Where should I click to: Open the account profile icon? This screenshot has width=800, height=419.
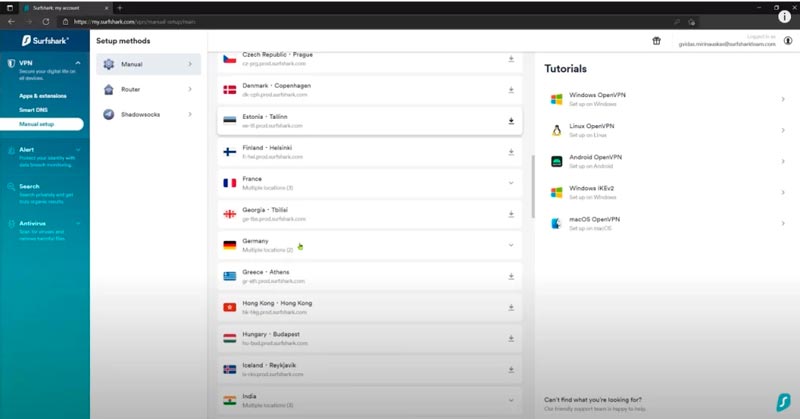coord(788,41)
